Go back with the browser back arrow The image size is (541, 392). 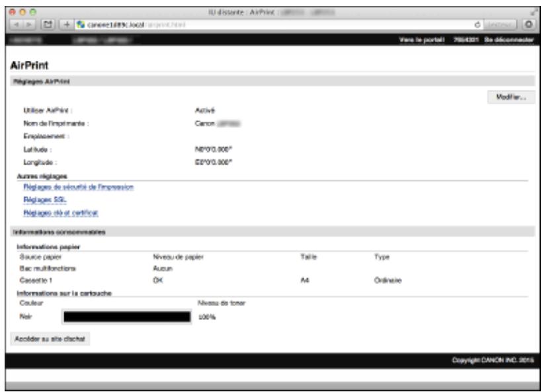click(17, 24)
